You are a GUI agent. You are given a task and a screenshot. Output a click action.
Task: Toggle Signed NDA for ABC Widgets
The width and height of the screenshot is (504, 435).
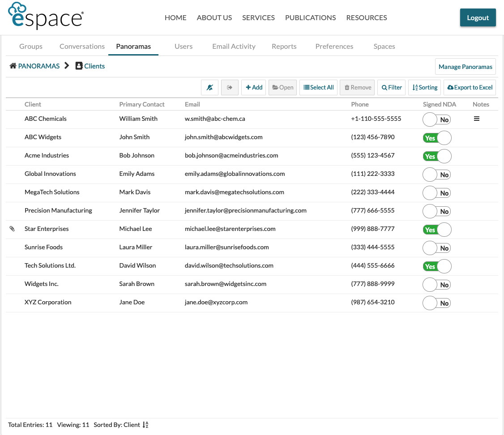pos(437,138)
